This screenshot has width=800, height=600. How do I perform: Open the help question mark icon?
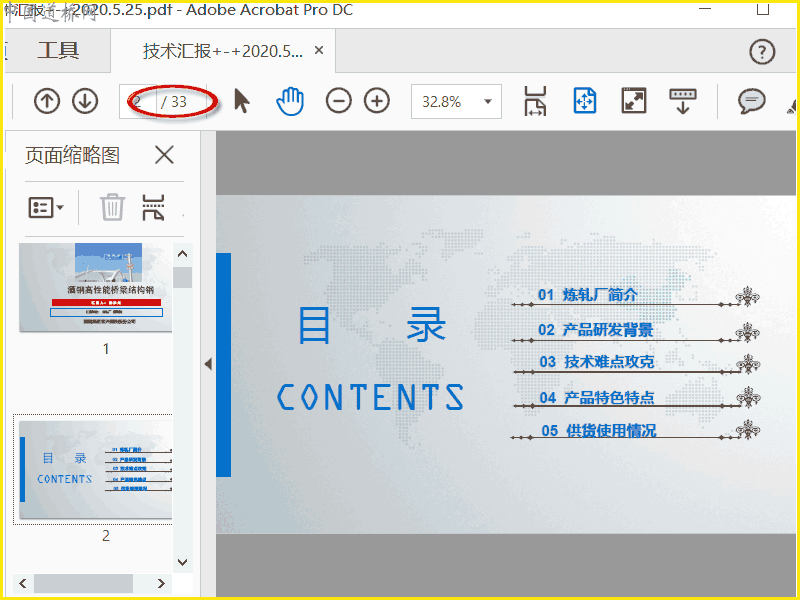coord(762,52)
